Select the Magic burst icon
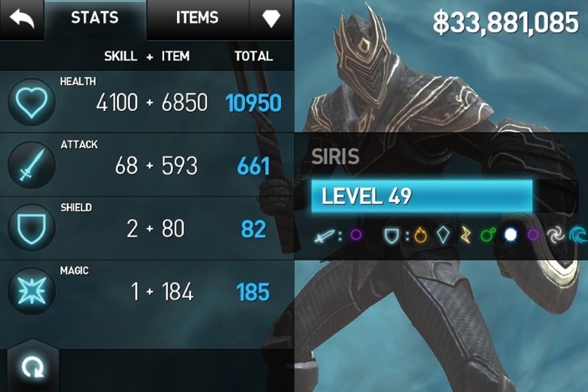This screenshot has height=392, width=588. click(32, 292)
